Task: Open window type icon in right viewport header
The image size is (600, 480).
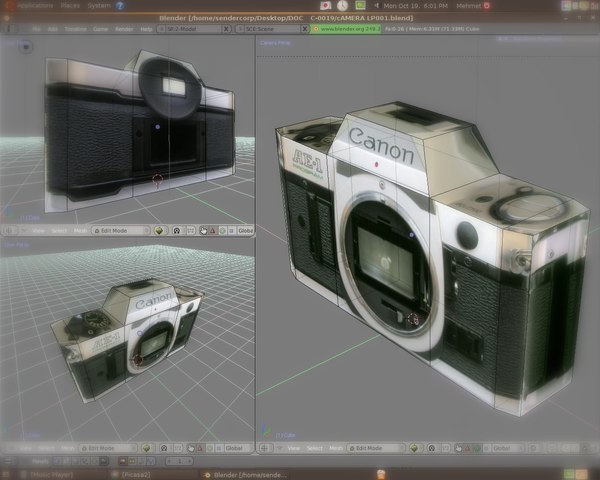Action: pyautogui.click(x=265, y=448)
